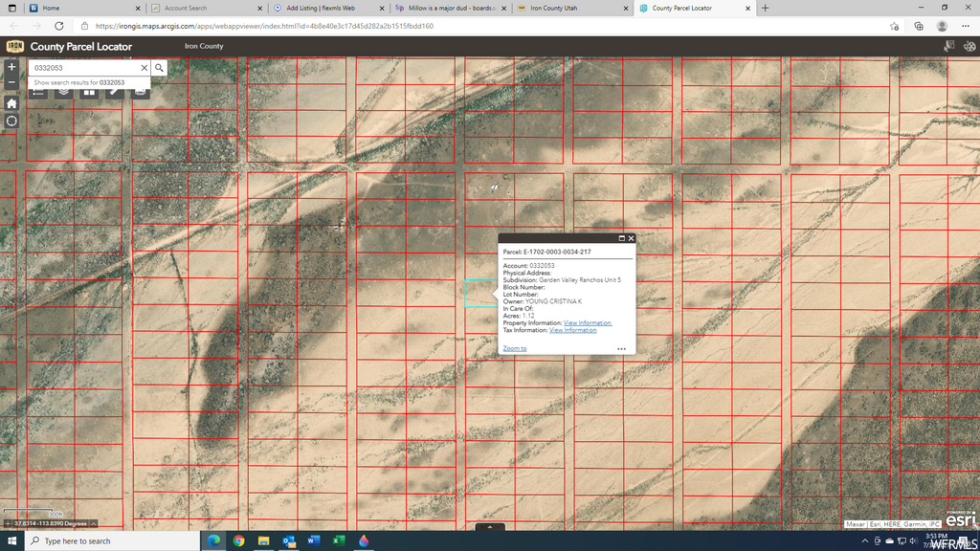Open the Tax Information View Information link
This screenshot has width=980, height=551.
[x=572, y=330]
